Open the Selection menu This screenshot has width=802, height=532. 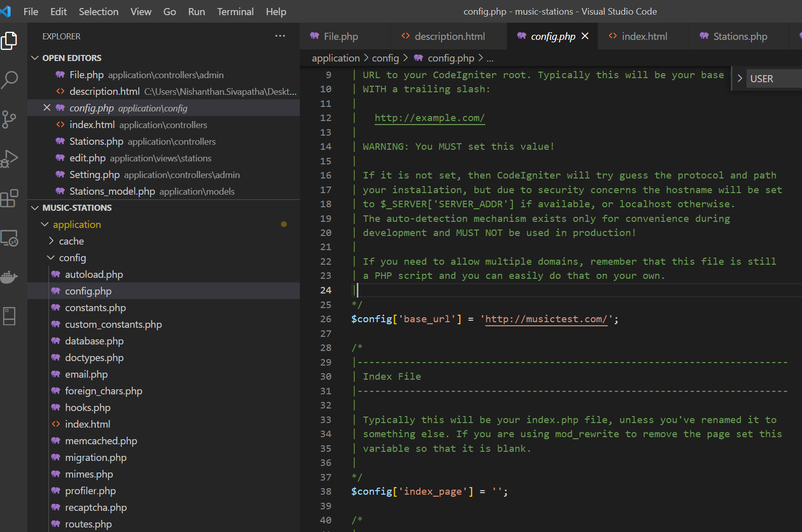tap(98, 11)
